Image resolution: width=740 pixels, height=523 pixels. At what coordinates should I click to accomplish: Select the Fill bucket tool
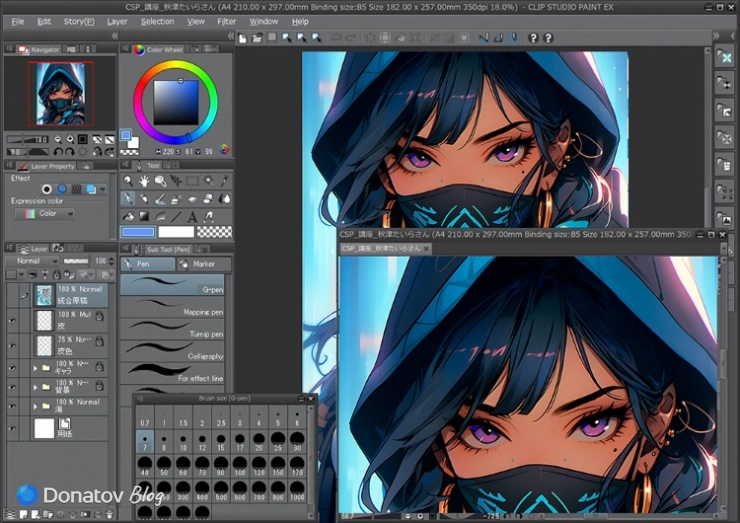click(127, 216)
